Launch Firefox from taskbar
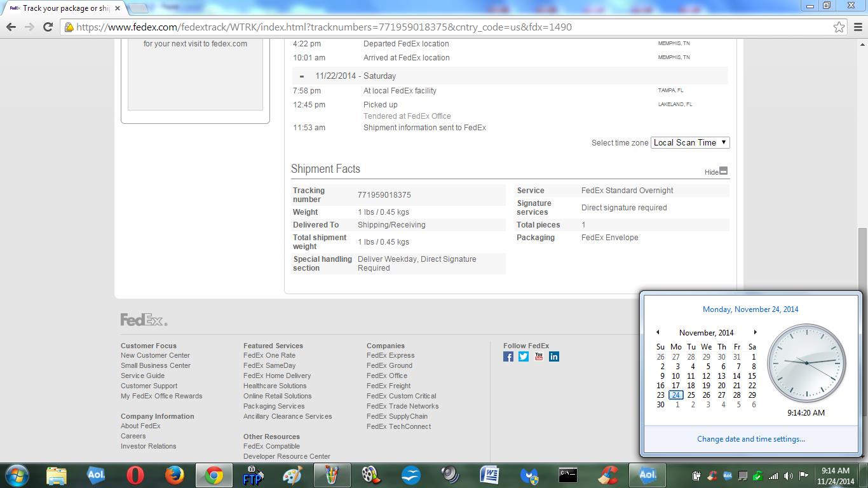Viewport: 868px width, 488px height. pos(174,475)
